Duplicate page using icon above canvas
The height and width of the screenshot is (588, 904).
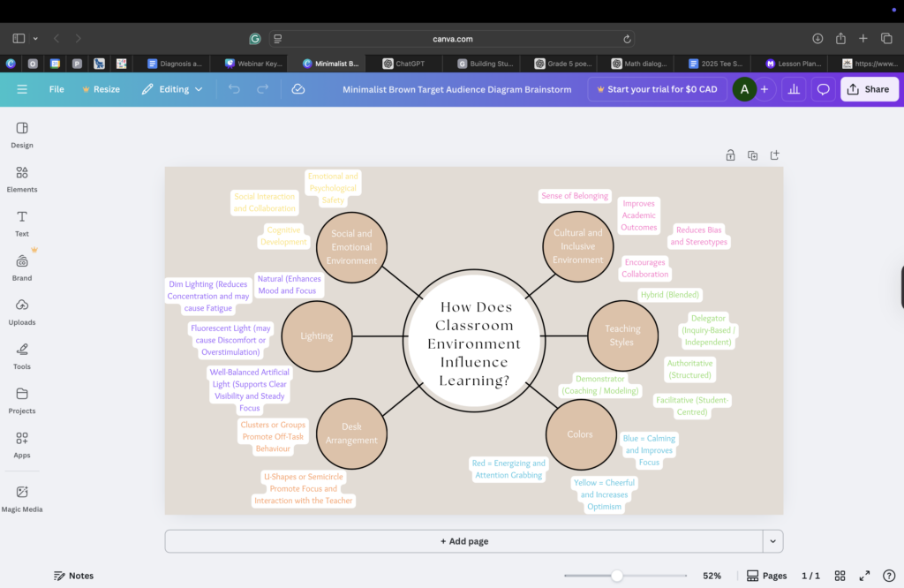click(752, 155)
